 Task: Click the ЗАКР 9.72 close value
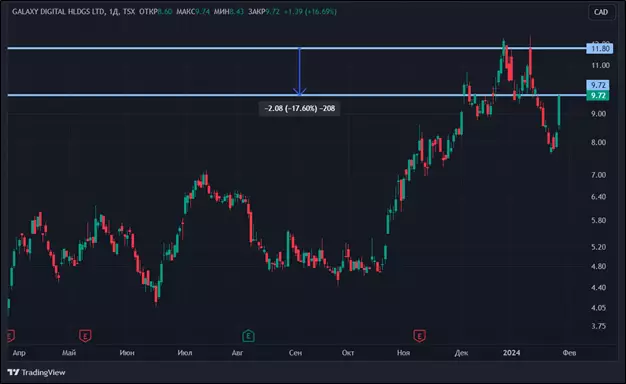tap(263, 12)
